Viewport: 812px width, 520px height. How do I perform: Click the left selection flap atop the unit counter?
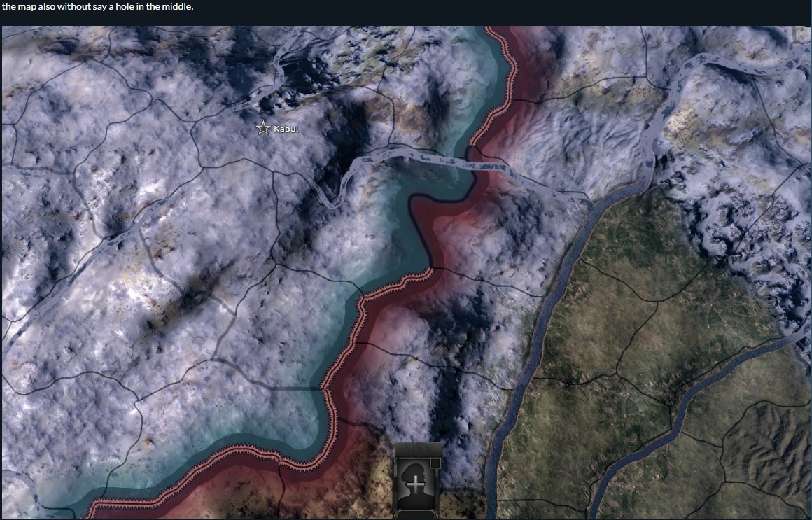tap(405, 449)
